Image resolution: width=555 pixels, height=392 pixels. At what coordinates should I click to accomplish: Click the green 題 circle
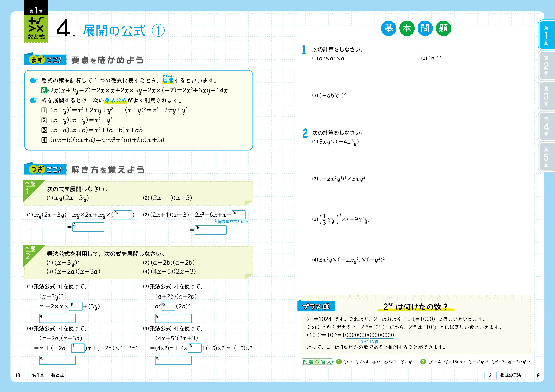pos(443,29)
